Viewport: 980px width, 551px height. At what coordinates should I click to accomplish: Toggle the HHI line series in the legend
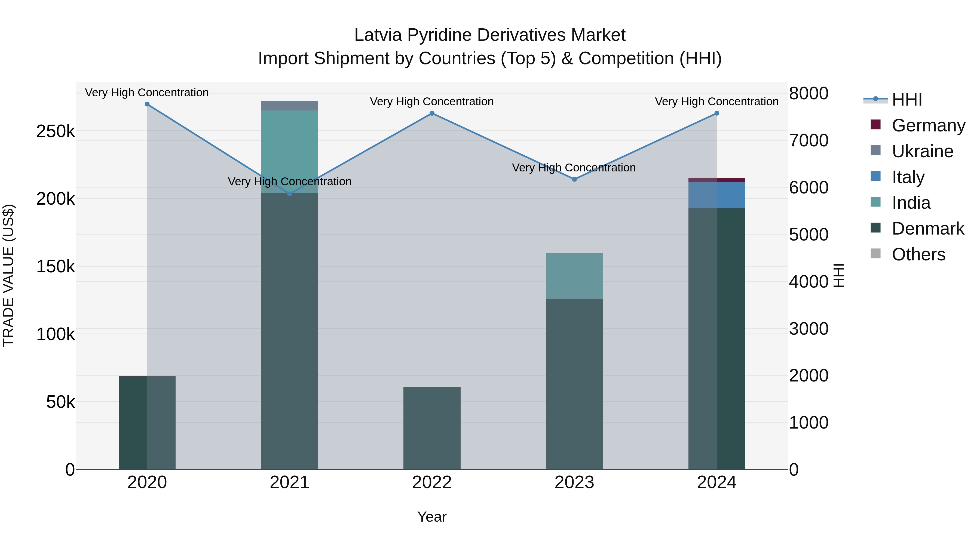coord(893,100)
